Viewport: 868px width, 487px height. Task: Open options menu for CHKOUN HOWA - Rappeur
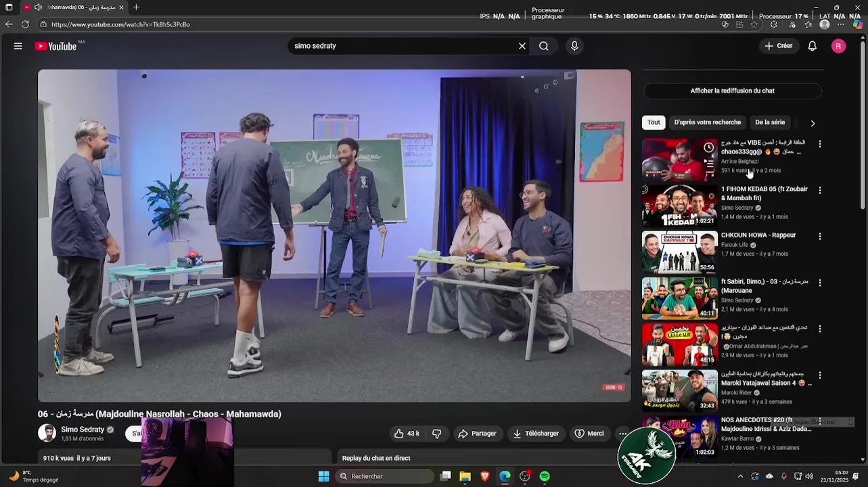[820, 236]
